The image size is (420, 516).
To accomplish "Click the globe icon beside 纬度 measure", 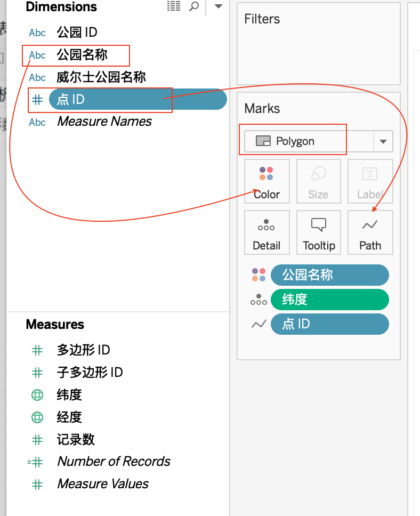I will [x=37, y=395].
